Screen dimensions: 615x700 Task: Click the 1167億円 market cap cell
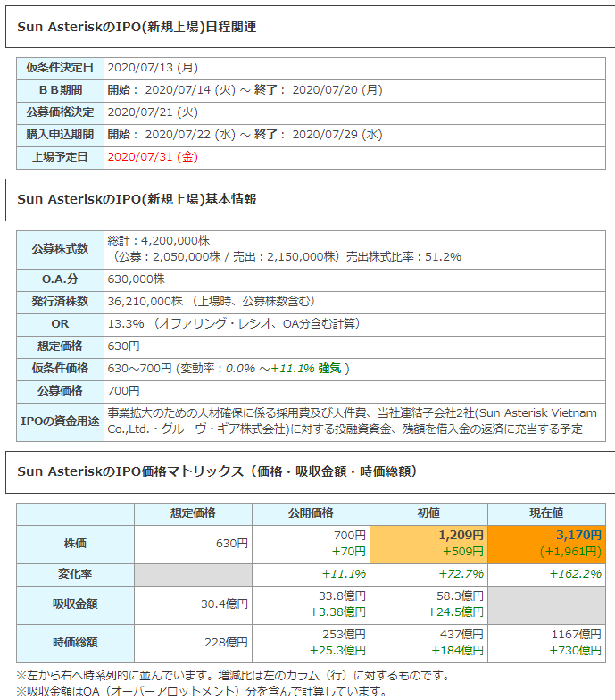click(546, 643)
